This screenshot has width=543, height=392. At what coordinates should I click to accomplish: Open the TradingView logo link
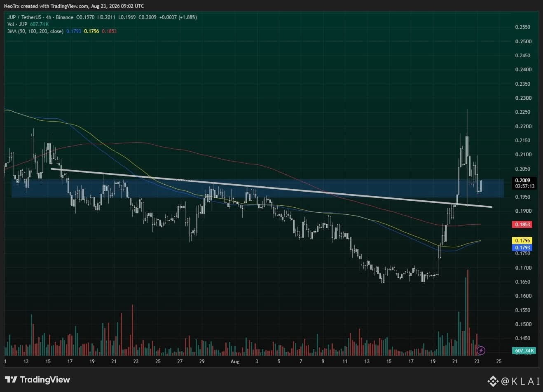(x=37, y=380)
